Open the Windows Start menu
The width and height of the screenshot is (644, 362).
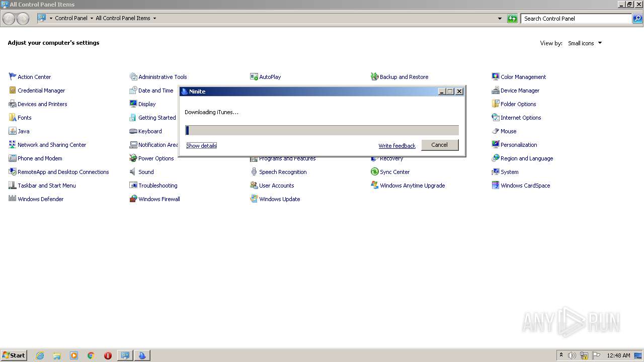[x=14, y=355]
